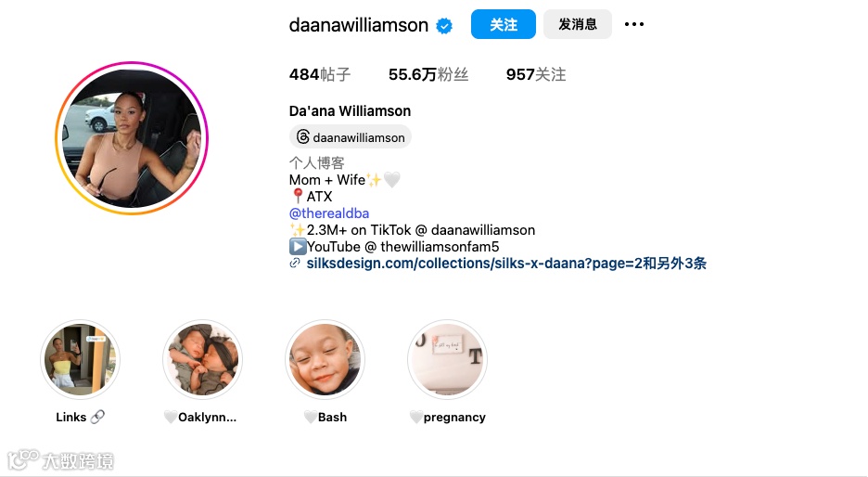Click the daanawilliamson username heading

(359, 25)
